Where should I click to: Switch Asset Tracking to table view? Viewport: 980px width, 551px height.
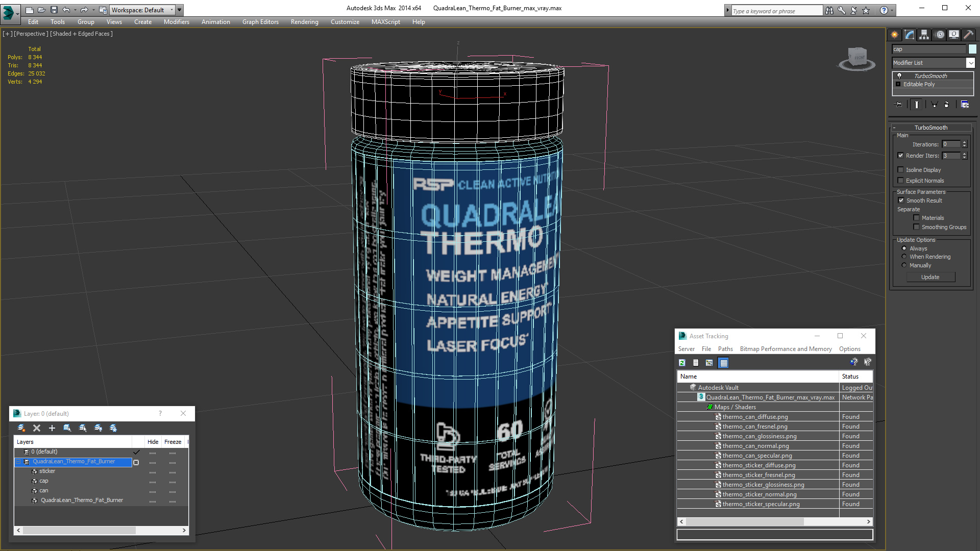click(x=723, y=363)
